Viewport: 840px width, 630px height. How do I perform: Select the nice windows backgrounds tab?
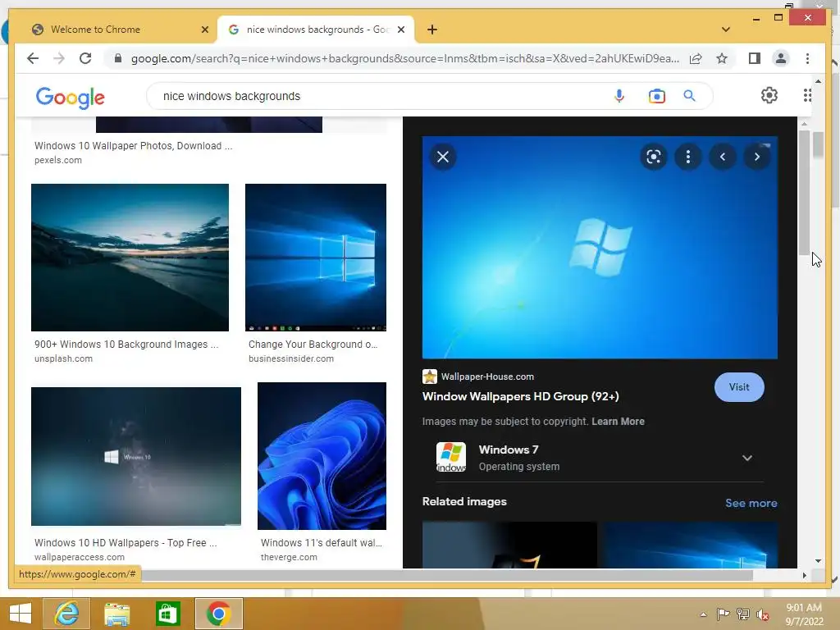coord(317,30)
